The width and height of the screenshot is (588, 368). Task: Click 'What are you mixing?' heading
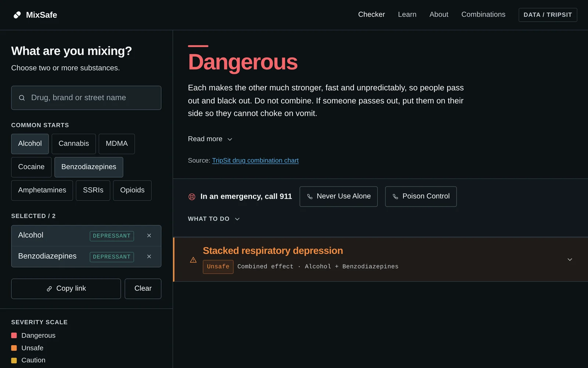coord(71,51)
